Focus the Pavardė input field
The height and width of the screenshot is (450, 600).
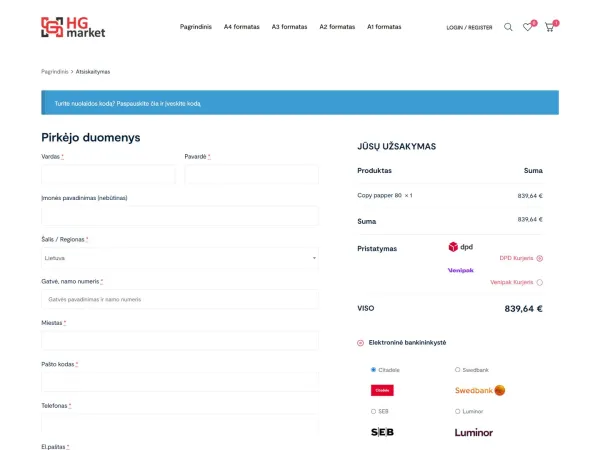click(251, 175)
